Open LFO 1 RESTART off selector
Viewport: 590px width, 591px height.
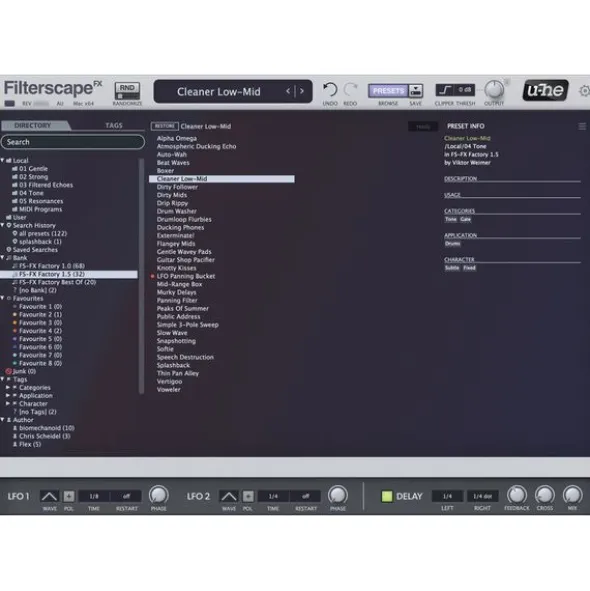(126, 496)
